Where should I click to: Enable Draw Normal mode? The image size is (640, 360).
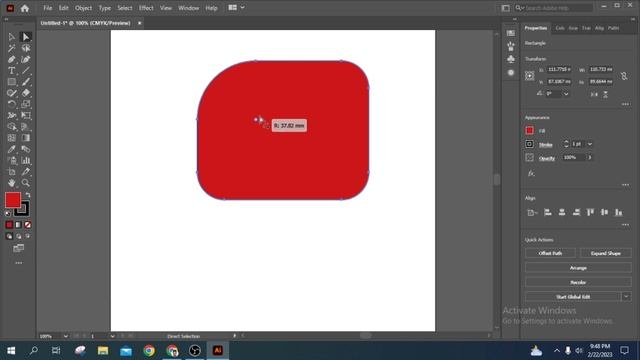9,236
